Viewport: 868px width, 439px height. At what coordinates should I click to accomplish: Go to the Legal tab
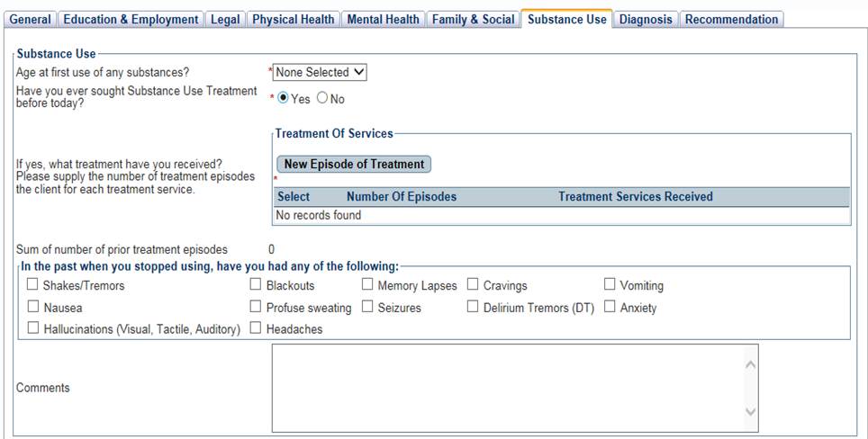[x=225, y=19]
